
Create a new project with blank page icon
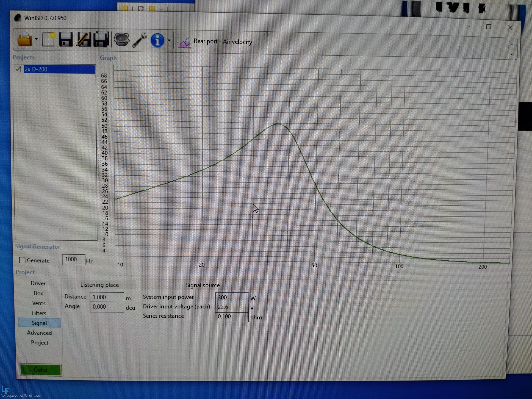(49, 39)
